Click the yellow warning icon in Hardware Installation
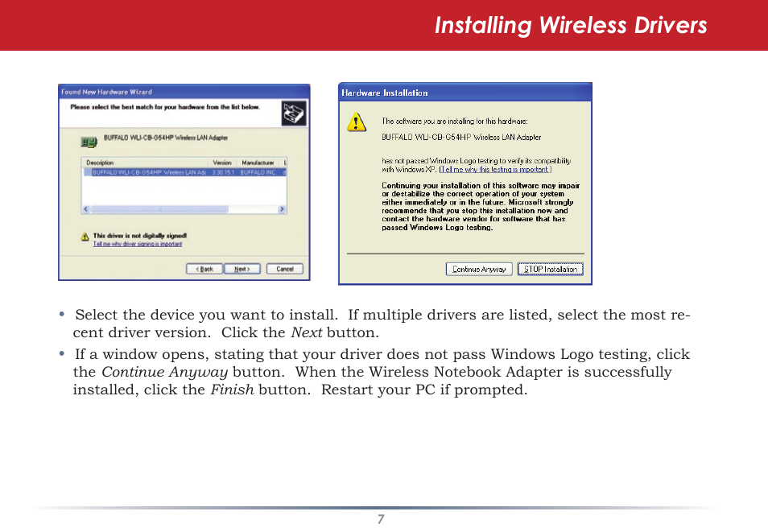The height and width of the screenshot is (532, 768). click(x=357, y=122)
